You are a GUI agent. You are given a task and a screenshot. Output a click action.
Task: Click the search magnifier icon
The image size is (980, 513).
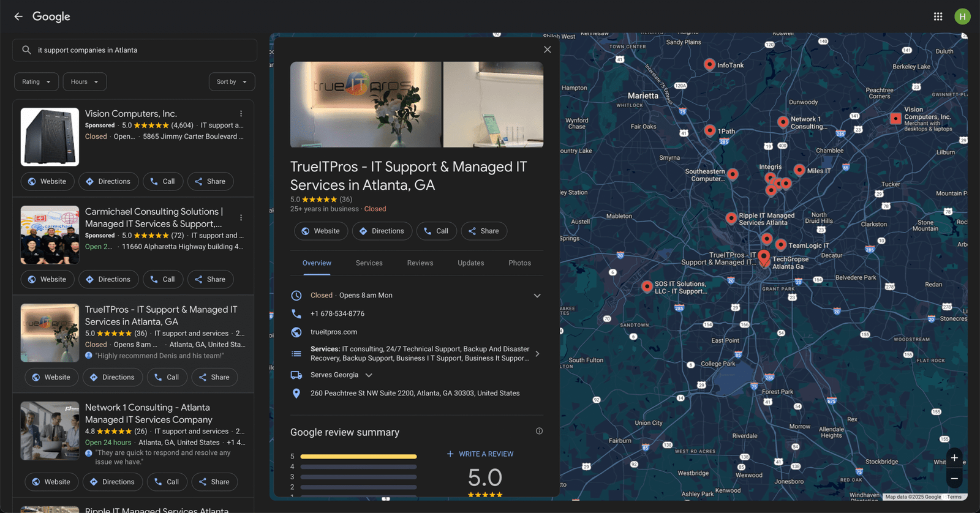pyautogui.click(x=26, y=50)
